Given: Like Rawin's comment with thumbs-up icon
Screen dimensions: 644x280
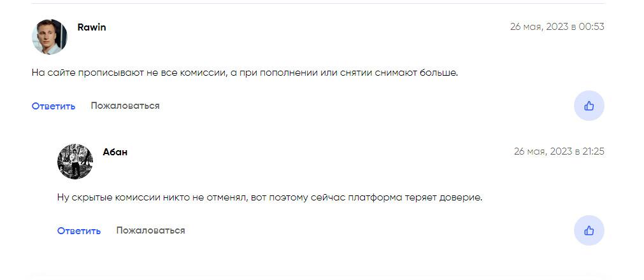Looking at the screenshot, I should point(589,106).
